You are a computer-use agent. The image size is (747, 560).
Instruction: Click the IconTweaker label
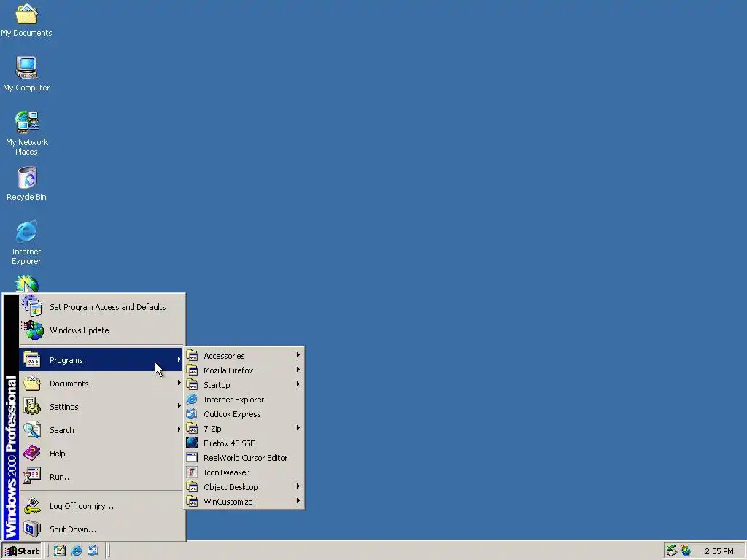pos(226,472)
